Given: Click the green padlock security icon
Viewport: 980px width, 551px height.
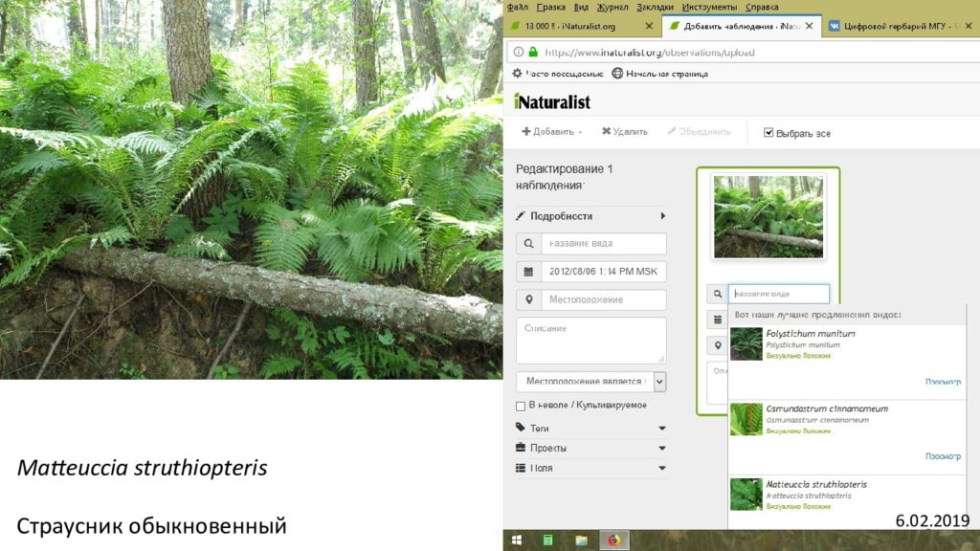Looking at the screenshot, I should [532, 52].
